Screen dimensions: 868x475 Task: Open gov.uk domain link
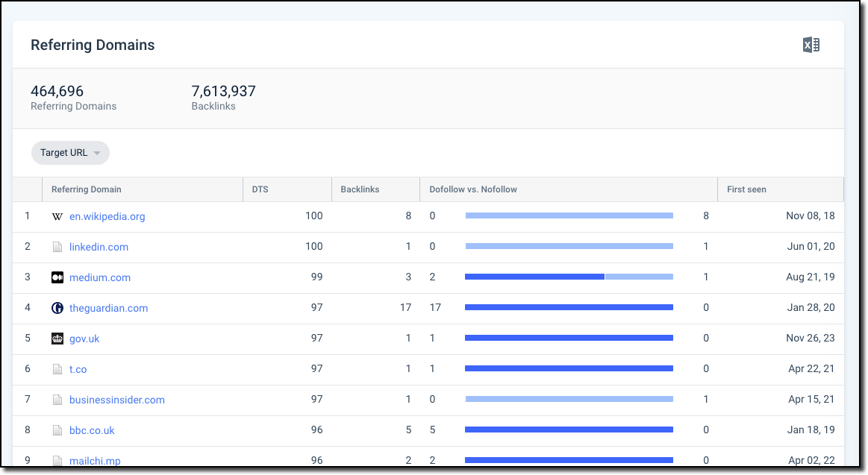coord(84,339)
